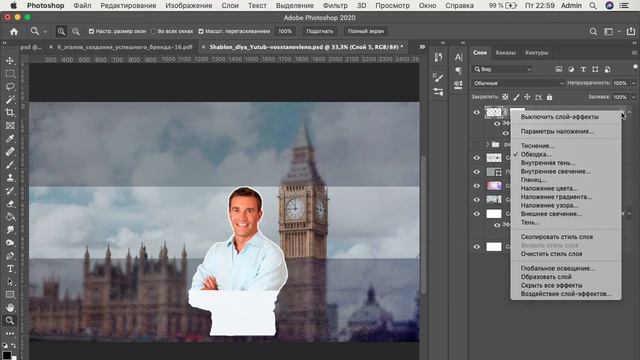This screenshot has width=640, height=360.
Task: Click the '100%' zoom button
Action: (285, 31)
